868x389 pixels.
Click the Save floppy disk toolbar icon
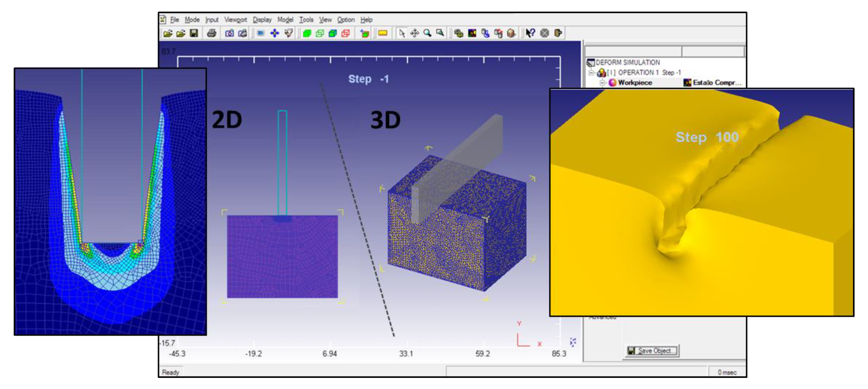tap(194, 33)
